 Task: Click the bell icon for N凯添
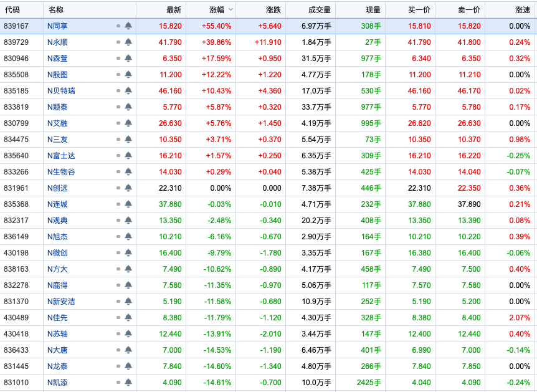tap(128, 383)
